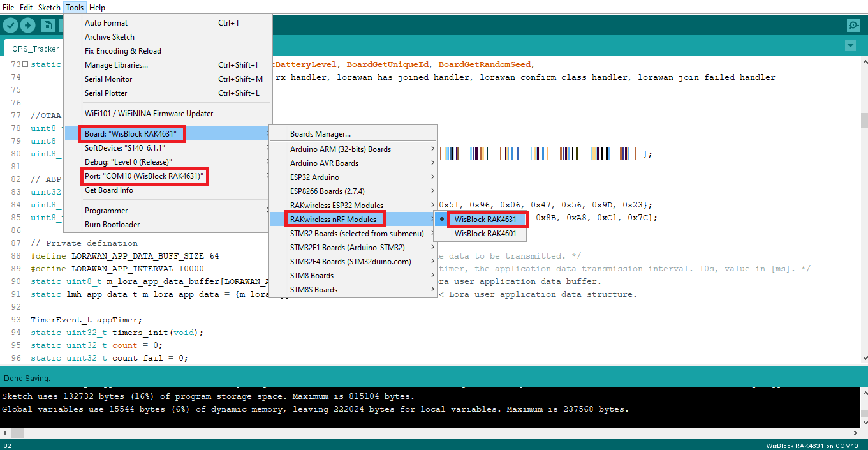Open the tab options dropdown arrow
The height and width of the screenshot is (450, 868).
(850, 46)
